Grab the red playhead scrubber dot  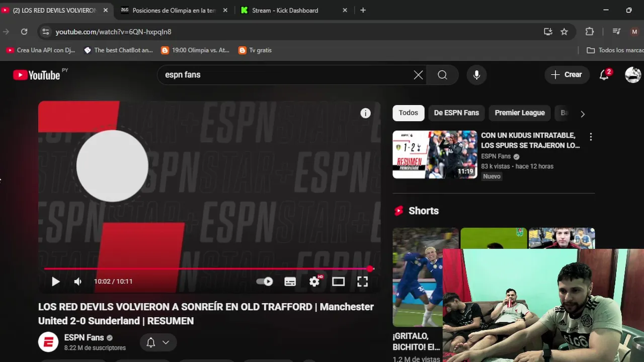370,269
